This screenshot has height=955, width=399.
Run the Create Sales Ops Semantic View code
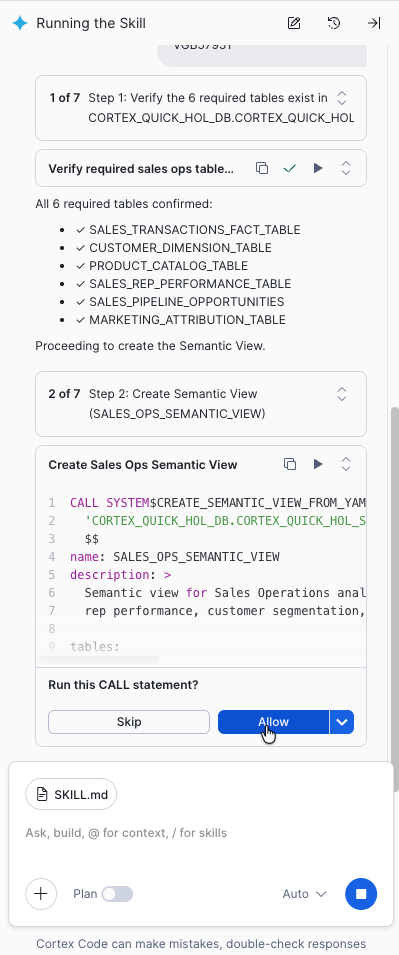[x=318, y=464]
